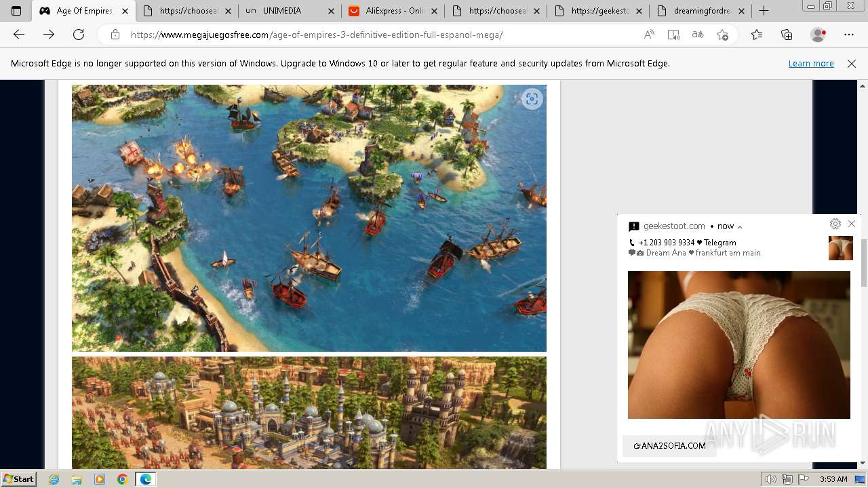Click the naval battle screenshot
This screenshot has width=868, height=488.
(309, 218)
